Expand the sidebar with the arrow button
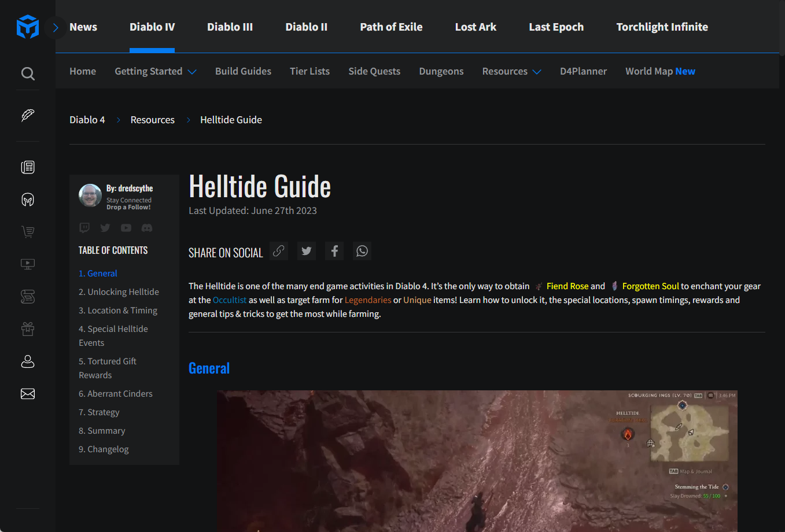Image resolution: width=785 pixels, height=532 pixels. pyautogui.click(x=56, y=27)
